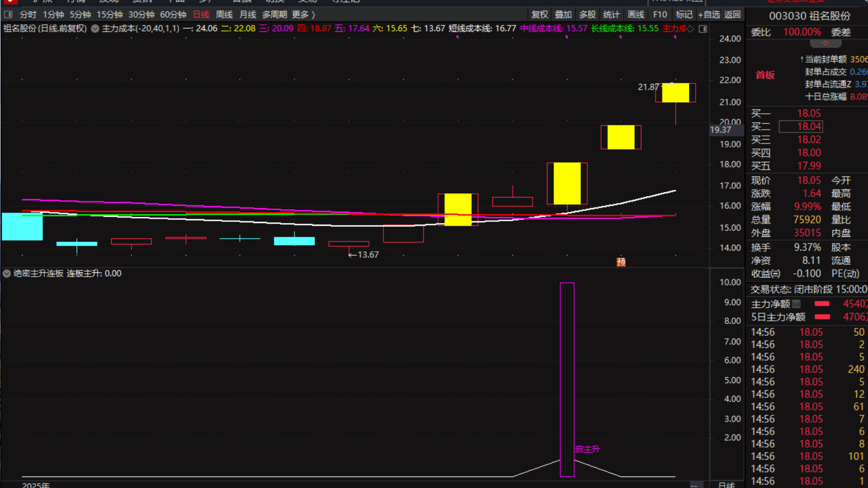Open the F10 company info
The width and height of the screenshot is (868, 488).
coord(660,15)
